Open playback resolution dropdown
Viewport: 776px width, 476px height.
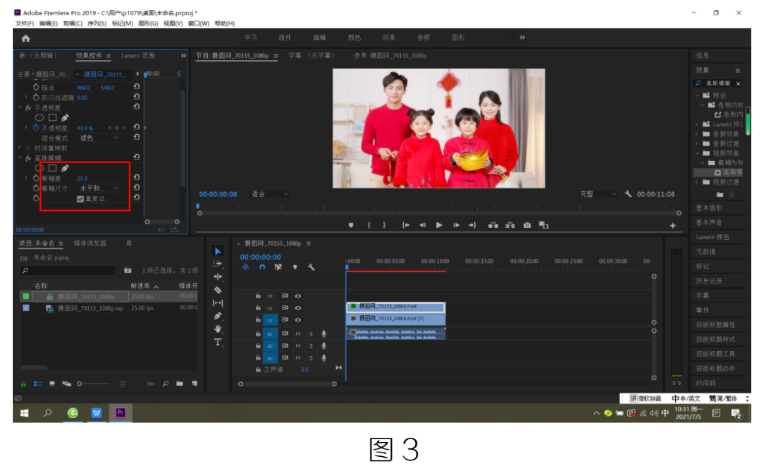pos(598,194)
